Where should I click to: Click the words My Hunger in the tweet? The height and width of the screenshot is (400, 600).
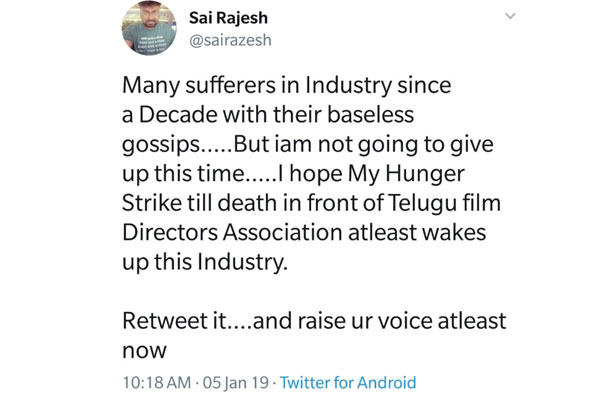(x=406, y=175)
